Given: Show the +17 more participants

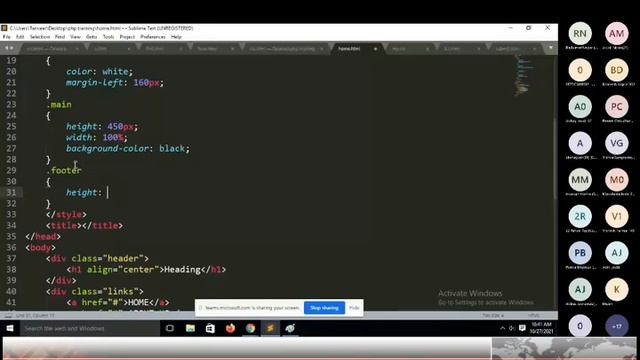Looking at the screenshot, I should point(617,326).
